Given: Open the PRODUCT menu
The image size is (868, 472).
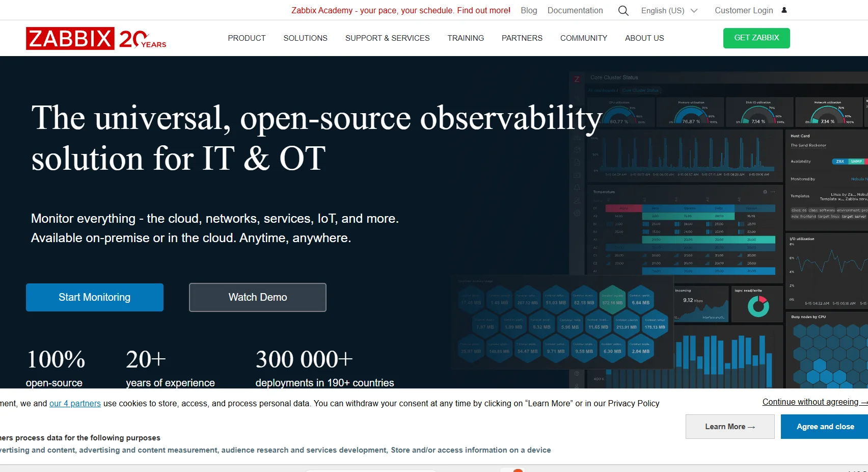Looking at the screenshot, I should click(x=247, y=38).
